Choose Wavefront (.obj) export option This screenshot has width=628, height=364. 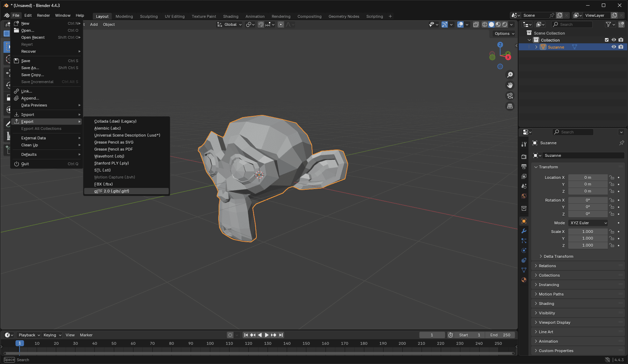(126, 156)
